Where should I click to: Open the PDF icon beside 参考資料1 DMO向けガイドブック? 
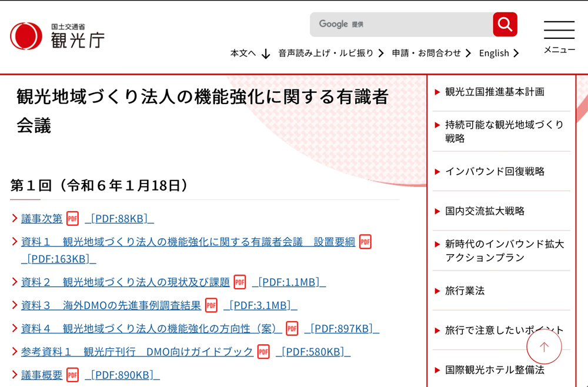click(x=263, y=352)
